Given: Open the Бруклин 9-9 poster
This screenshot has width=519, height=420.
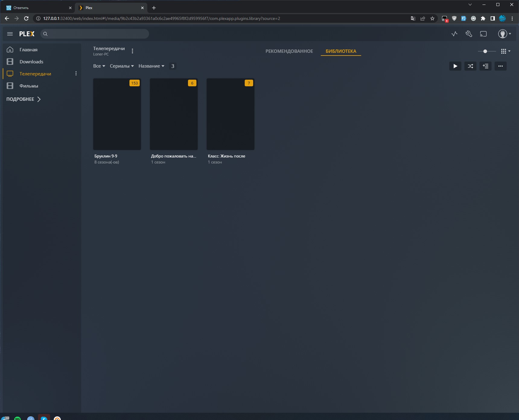Looking at the screenshot, I should (117, 114).
